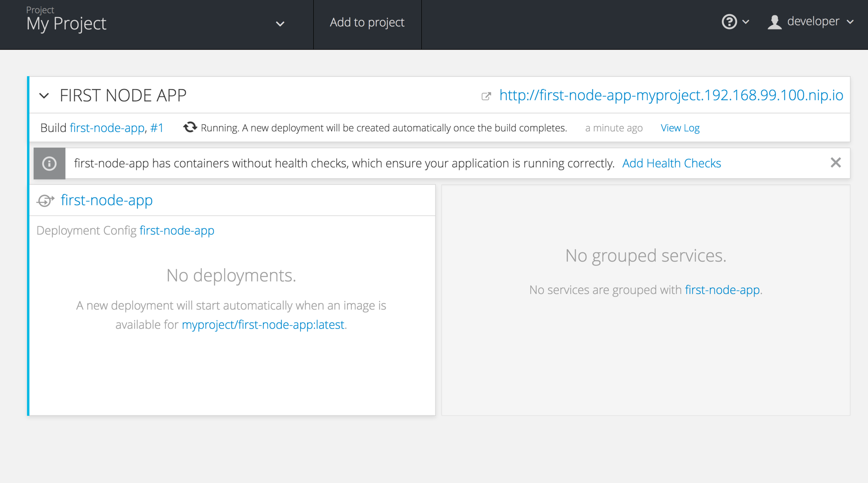The height and width of the screenshot is (483, 868).
Task: Open build first-node-app link
Action: tap(107, 128)
